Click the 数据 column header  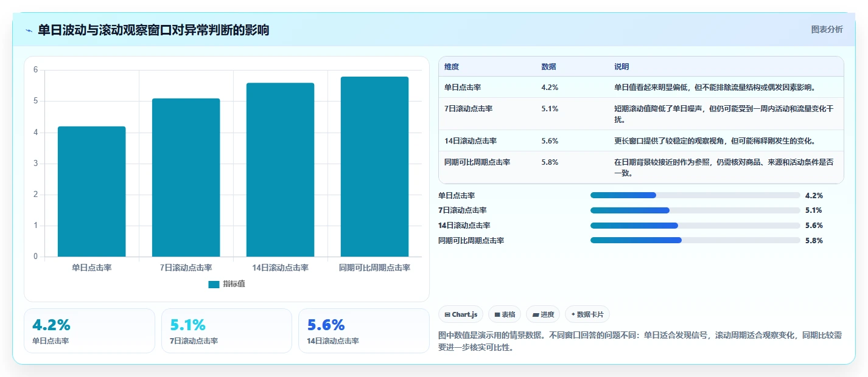(548, 66)
